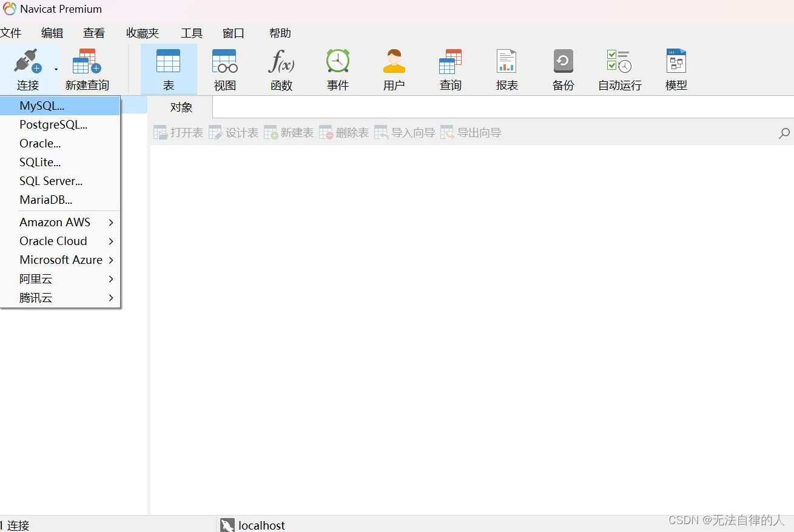Open the 备份 backup toolbar icon
Viewport: 794px width, 532px height.
tap(563, 61)
